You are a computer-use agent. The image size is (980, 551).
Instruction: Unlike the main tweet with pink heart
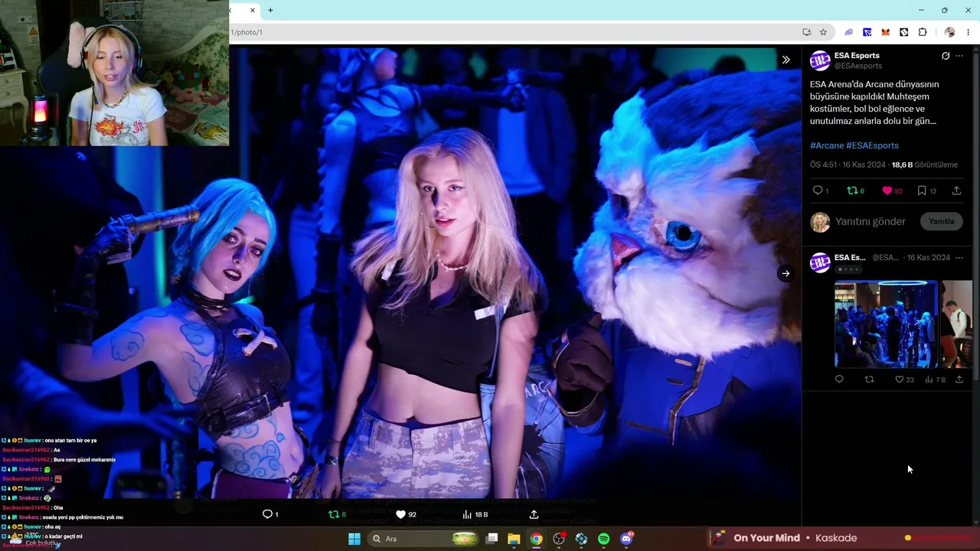(x=887, y=191)
